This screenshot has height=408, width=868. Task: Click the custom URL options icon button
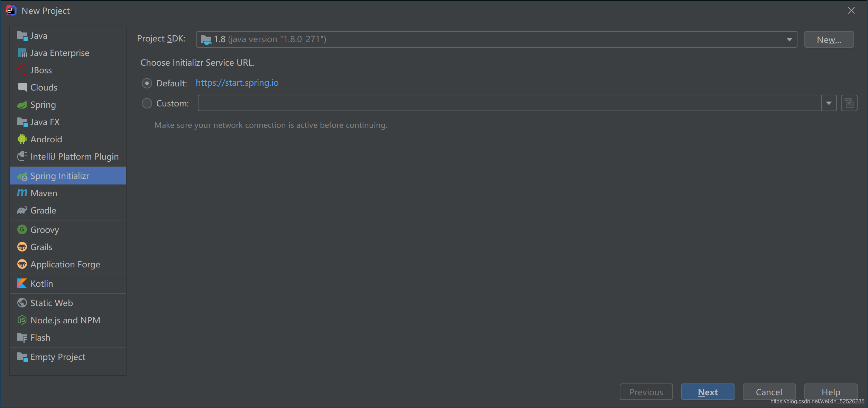click(849, 103)
